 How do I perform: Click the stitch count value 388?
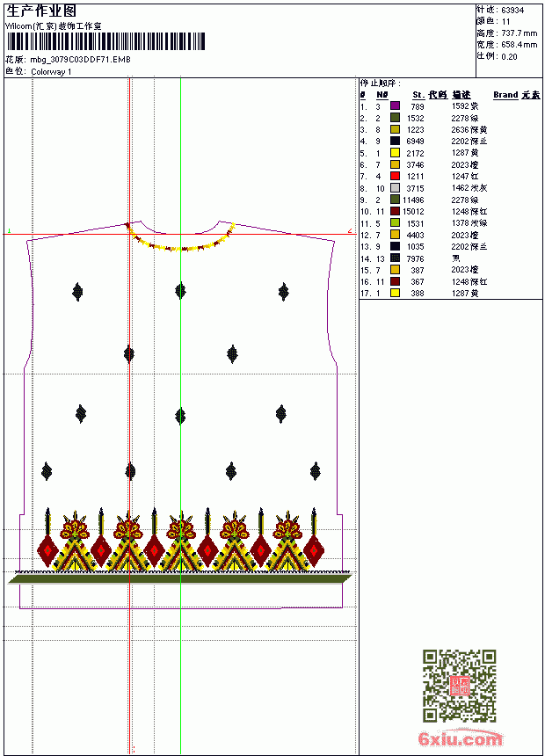pyautogui.click(x=418, y=294)
